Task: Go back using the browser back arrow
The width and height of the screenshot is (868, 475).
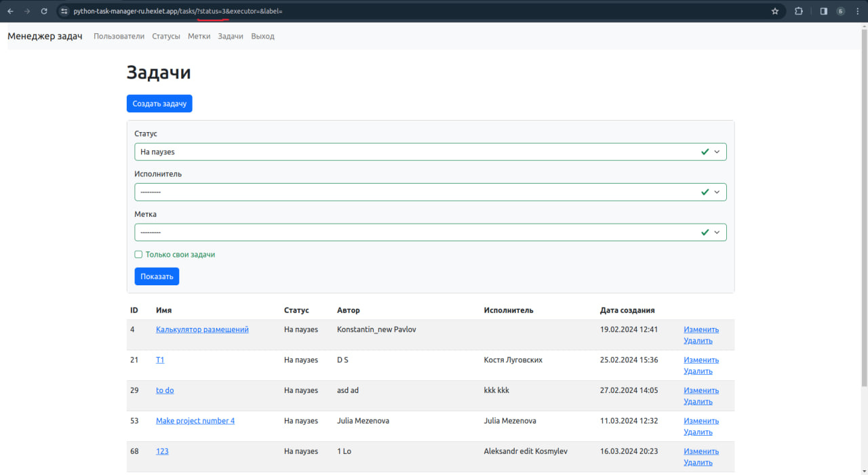Action: click(10, 11)
